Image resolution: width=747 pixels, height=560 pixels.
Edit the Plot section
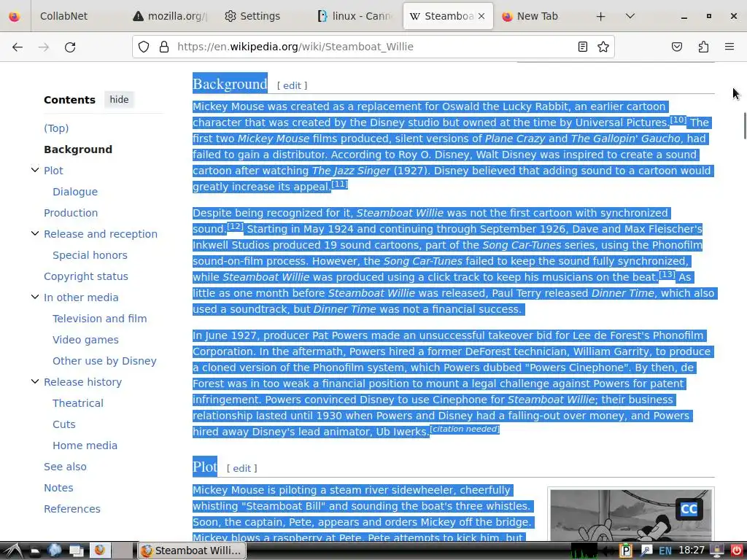[241, 469]
